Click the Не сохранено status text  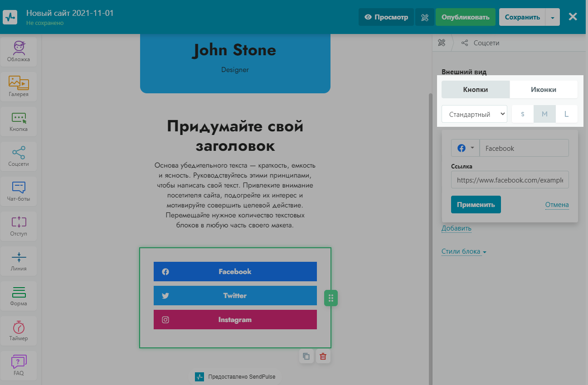45,23
